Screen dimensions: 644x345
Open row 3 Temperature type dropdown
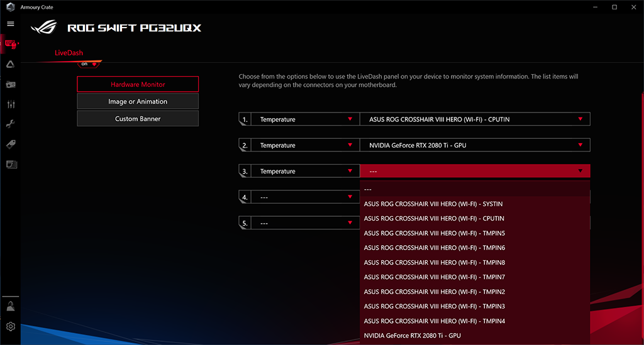point(305,171)
